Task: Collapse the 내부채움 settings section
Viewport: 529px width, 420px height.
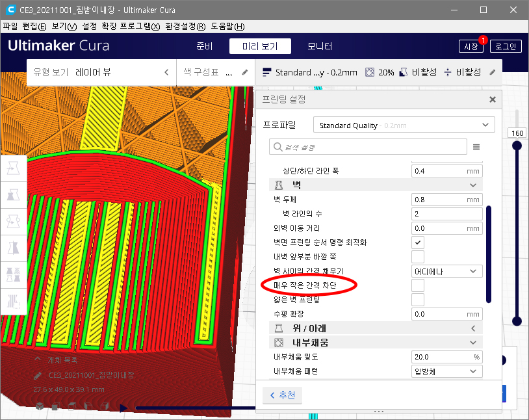Action: point(473,343)
